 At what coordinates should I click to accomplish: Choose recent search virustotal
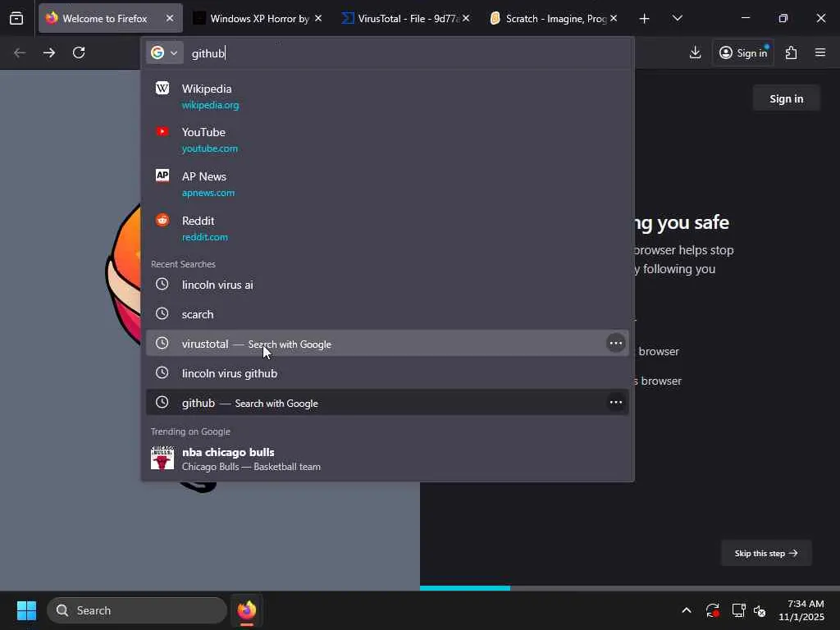pyautogui.click(x=387, y=344)
